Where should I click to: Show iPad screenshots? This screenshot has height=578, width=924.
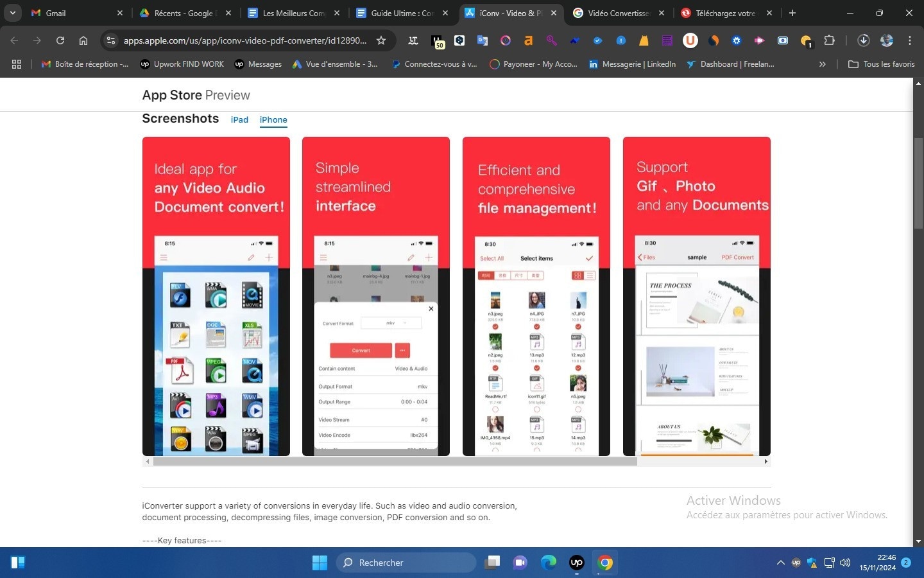click(239, 119)
